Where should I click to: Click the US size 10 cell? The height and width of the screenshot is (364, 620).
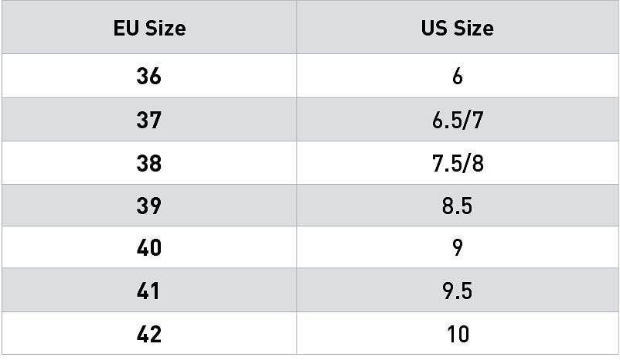tap(458, 334)
